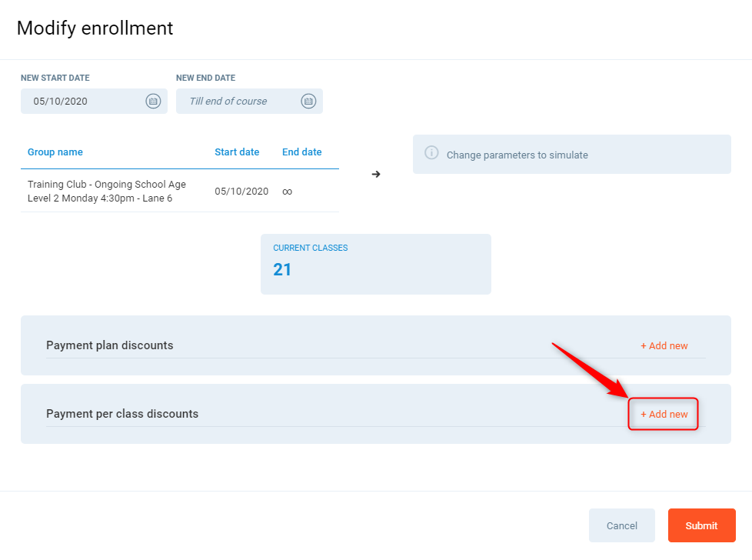Screen dimensions: 752x560
Task: Click the Start date column header
Action: tap(237, 152)
